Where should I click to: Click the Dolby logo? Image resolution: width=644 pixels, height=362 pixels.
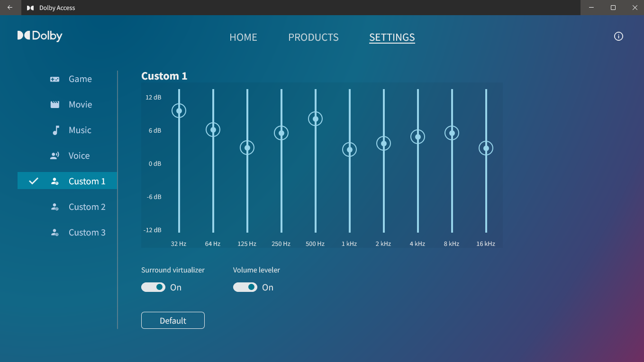40,36
